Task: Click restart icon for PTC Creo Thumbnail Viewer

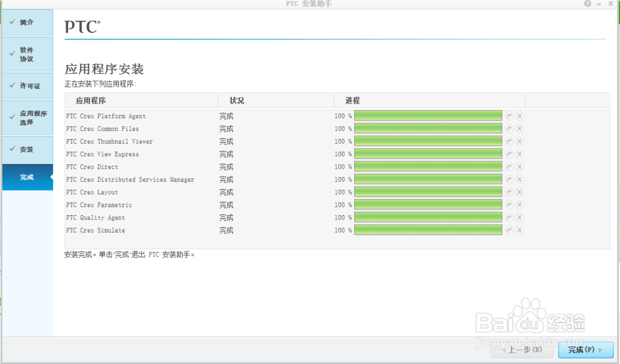Action: tap(509, 141)
